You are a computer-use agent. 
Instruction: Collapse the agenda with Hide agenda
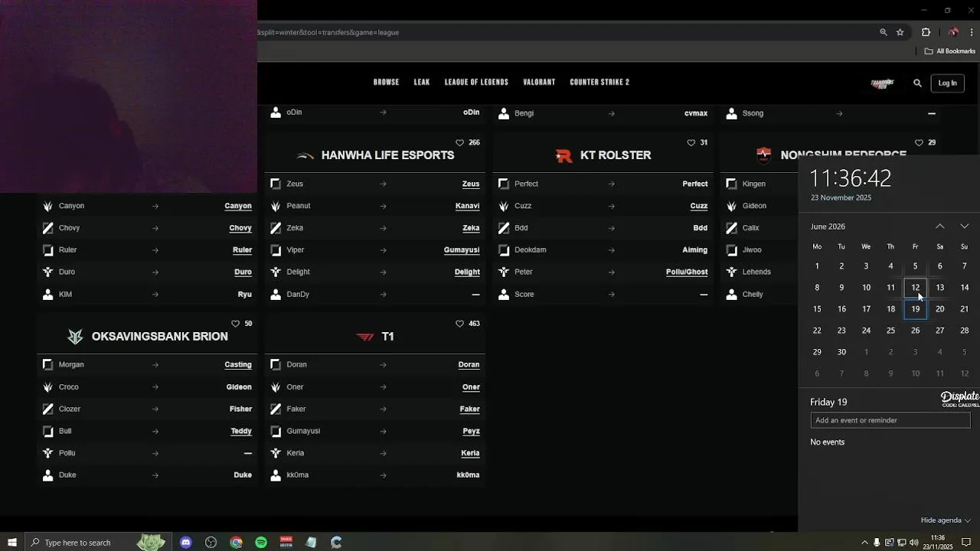click(x=946, y=520)
